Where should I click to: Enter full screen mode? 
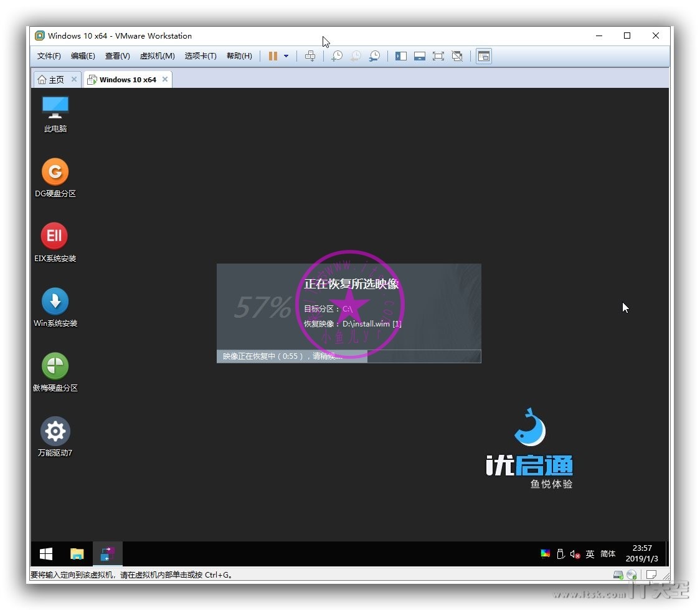point(438,56)
